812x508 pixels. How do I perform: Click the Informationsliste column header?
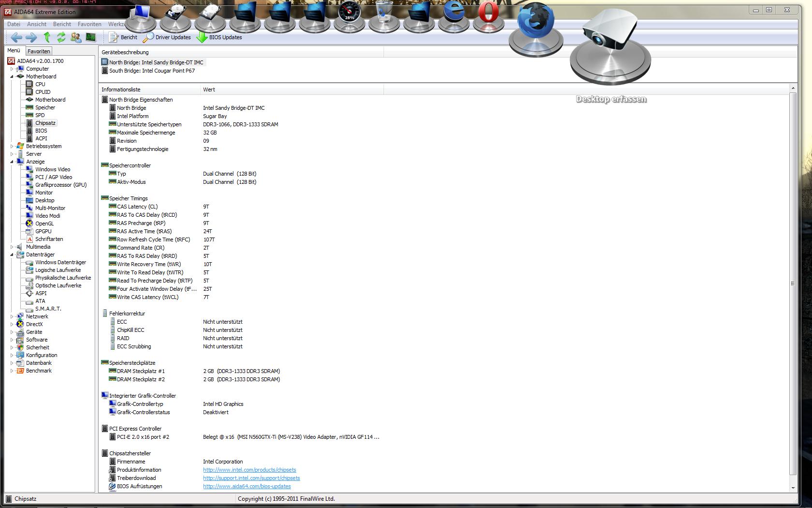[150, 90]
